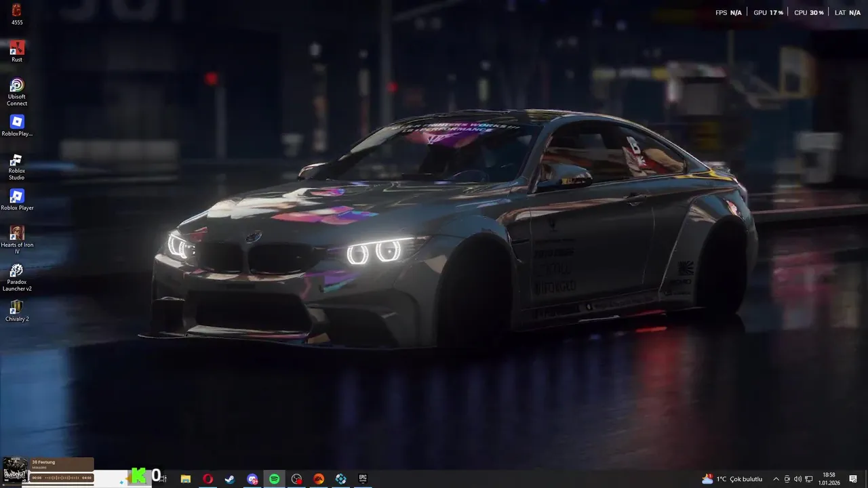Open the recording app taskbar icon with red dot

(296, 479)
